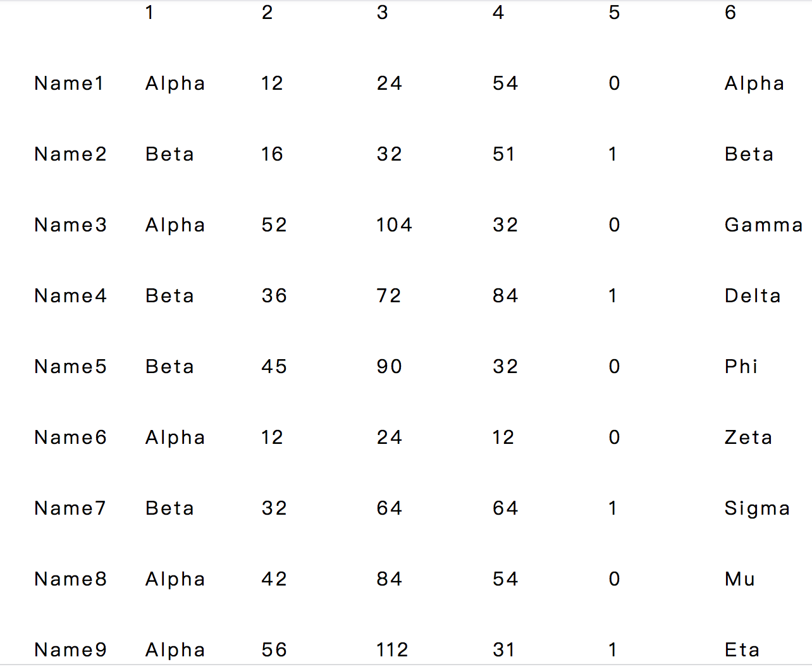Select the Delta cell
The image size is (812, 669).
point(753,296)
